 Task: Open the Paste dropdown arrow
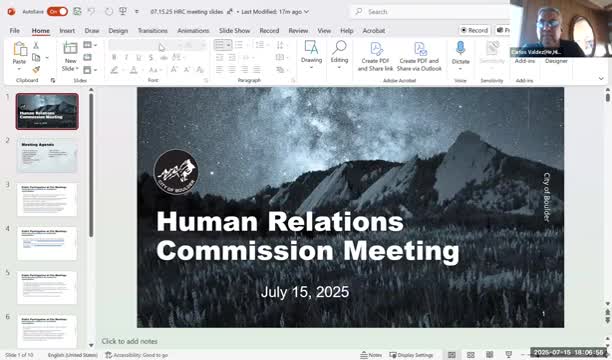[19, 70]
